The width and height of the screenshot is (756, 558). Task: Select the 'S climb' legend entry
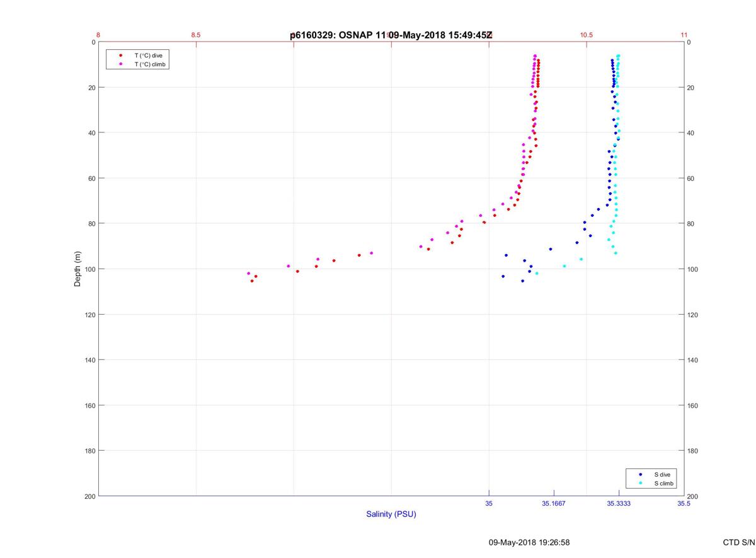664,484
